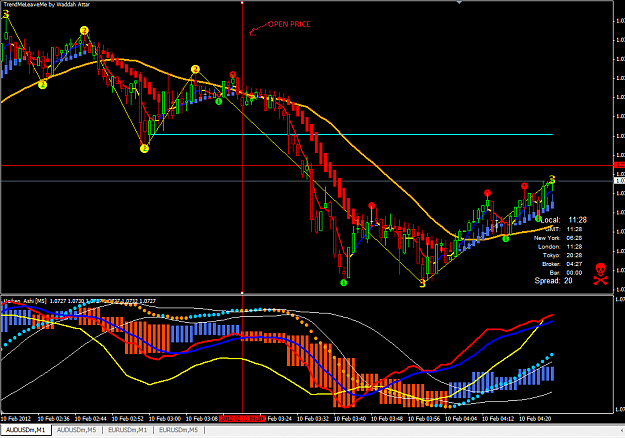This screenshot has height=438, width=625.
Task: Click the Broker: 04:27 time line
Action: coord(562,264)
